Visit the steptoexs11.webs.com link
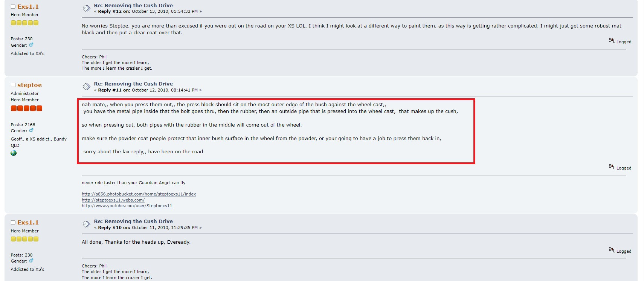The width and height of the screenshot is (644, 281). point(113,200)
